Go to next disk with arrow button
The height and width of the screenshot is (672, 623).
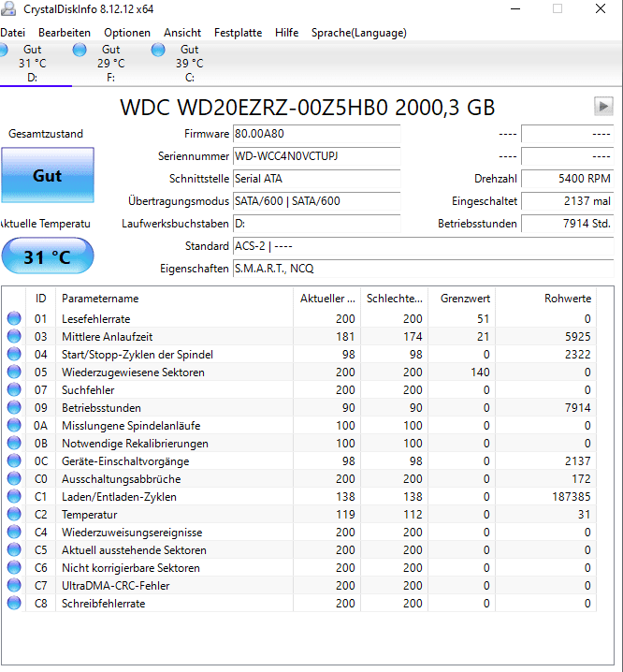(x=603, y=106)
